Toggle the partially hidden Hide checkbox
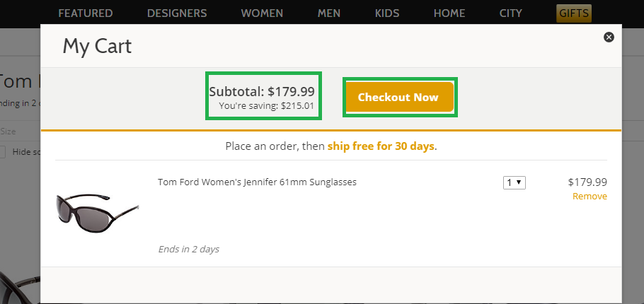 point(2,152)
